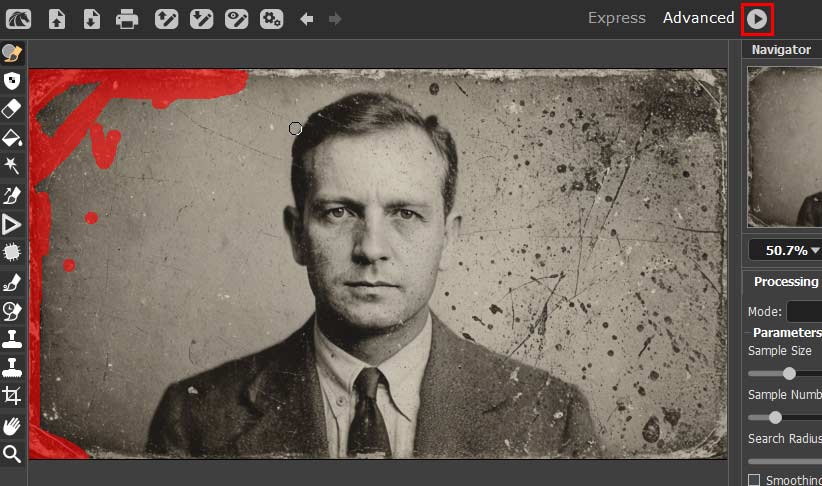This screenshot has width=822, height=486.
Task: Adjust the Sample Size slider handle
Action: tap(789, 373)
